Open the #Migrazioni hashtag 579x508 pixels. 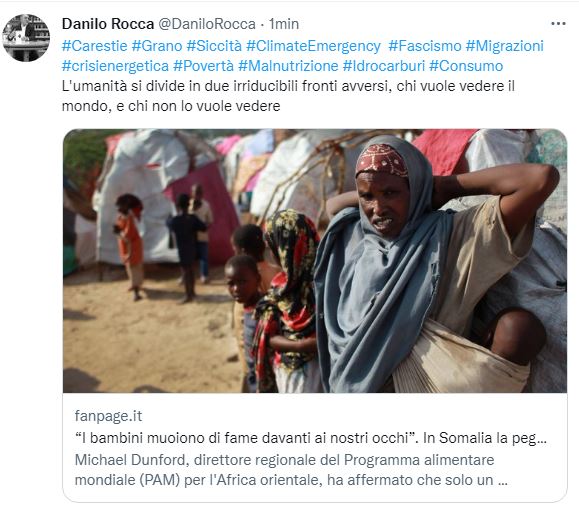pyautogui.click(x=504, y=46)
